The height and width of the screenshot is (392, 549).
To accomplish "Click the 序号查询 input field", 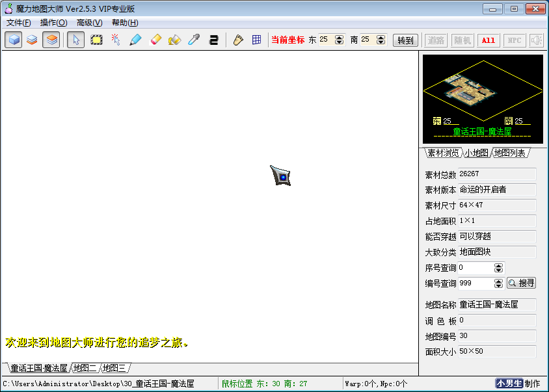I will (x=475, y=268).
